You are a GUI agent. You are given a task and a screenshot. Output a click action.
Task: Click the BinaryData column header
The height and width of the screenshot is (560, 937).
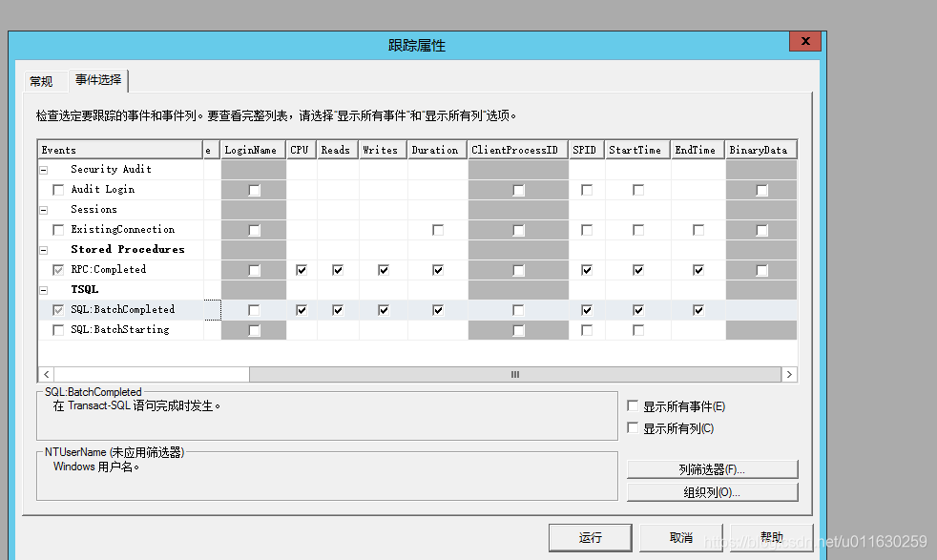(761, 150)
